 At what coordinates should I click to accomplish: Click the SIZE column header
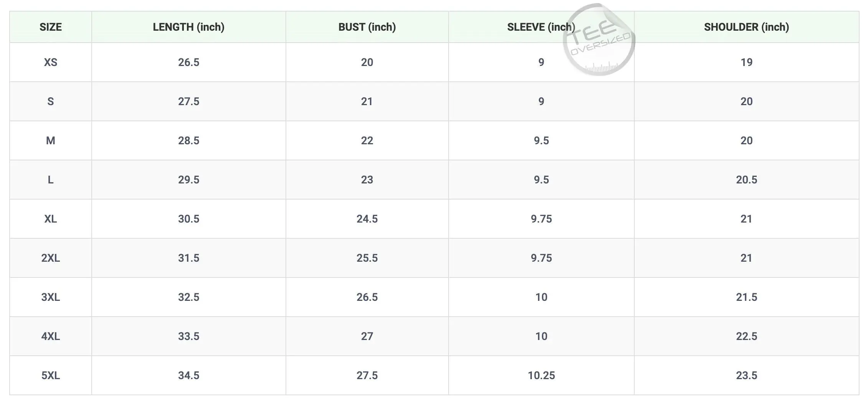tap(50, 27)
